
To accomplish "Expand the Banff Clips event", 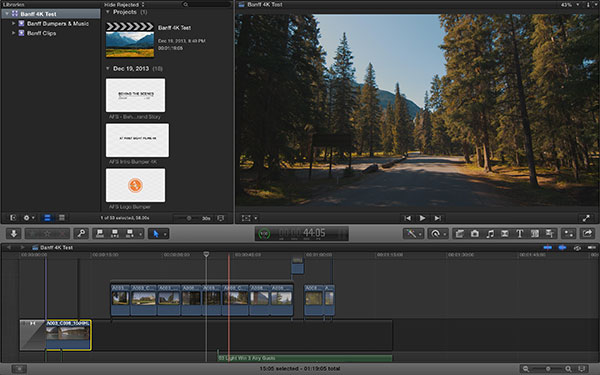I will coord(13,33).
